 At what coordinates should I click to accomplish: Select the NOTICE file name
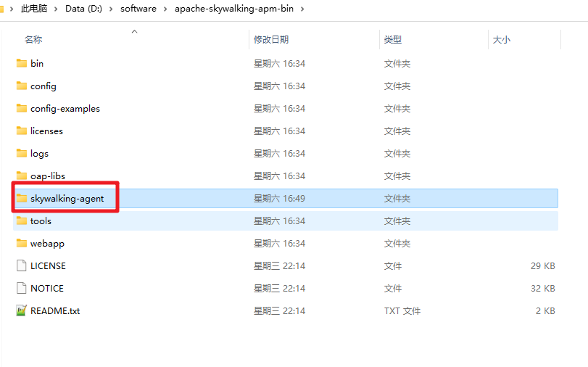(47, 289)
